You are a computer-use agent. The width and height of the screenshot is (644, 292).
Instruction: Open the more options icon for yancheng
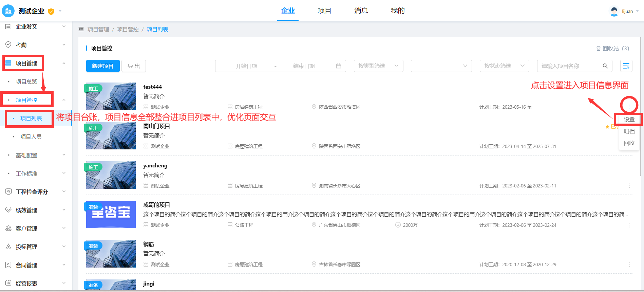pyautogui.click(x=629, y=186)
